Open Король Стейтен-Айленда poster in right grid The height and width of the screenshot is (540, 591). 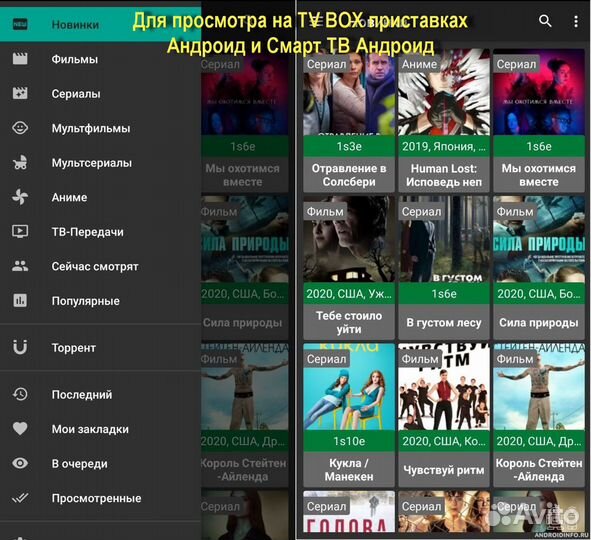[x=539, y=387]
